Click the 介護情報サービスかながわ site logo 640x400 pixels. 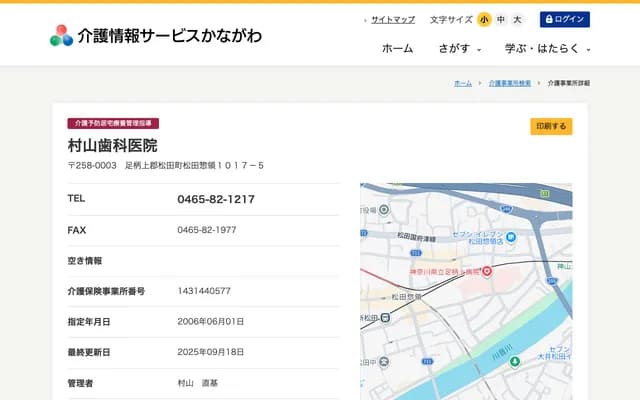tap(156, 36)
